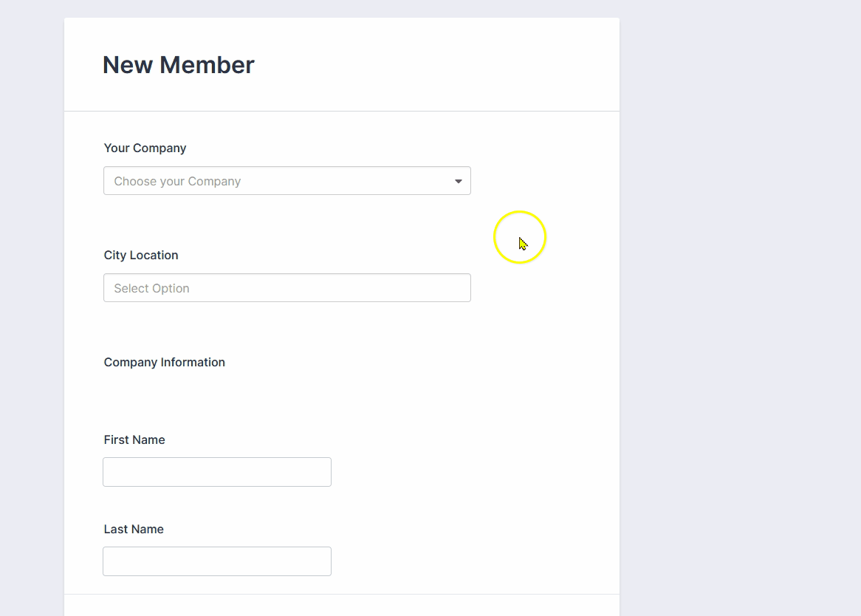Click the word 'Member' in the title
This screenshot has height=616, width=861.
click(207, 65)
